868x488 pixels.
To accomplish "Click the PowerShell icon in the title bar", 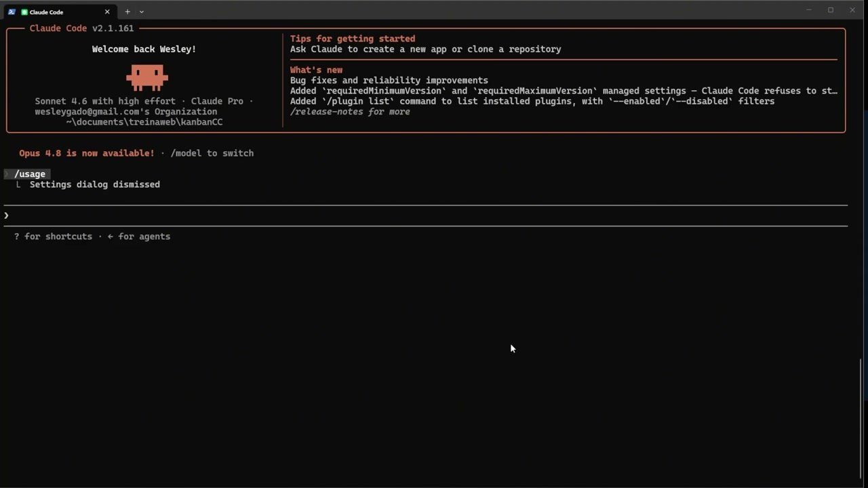I will click(12, 12).
